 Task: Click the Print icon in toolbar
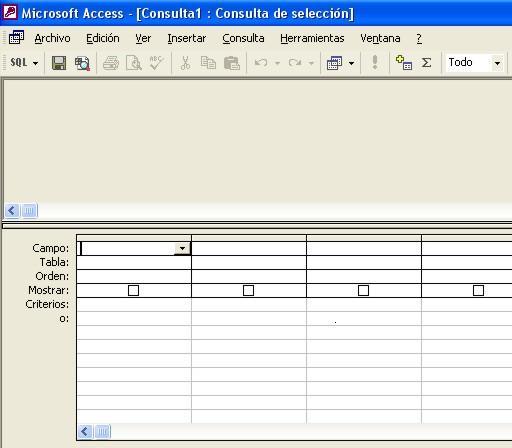[x=111, y=63]
